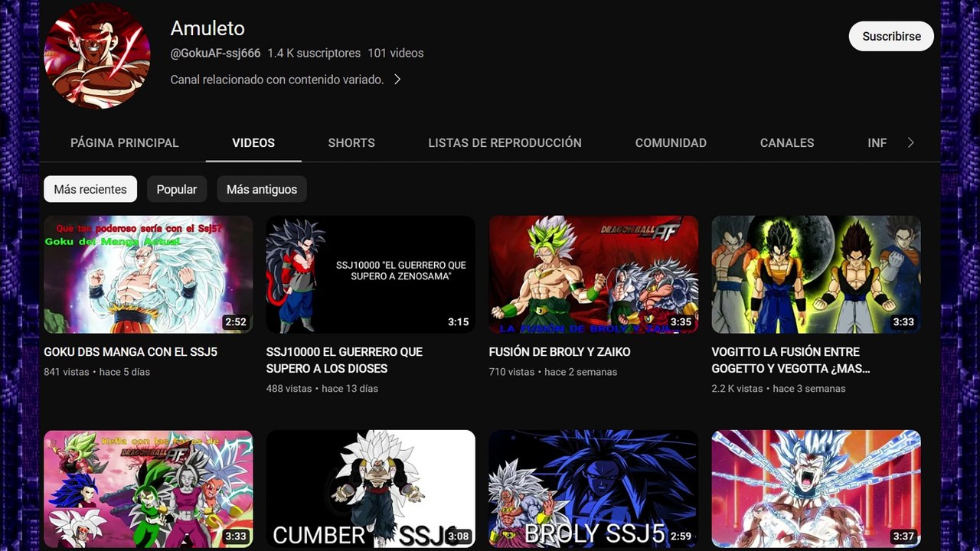The width and height of the screenshot is (980, 551).
Task: Show more tabs with the right arrow
Action: point(910,142)
